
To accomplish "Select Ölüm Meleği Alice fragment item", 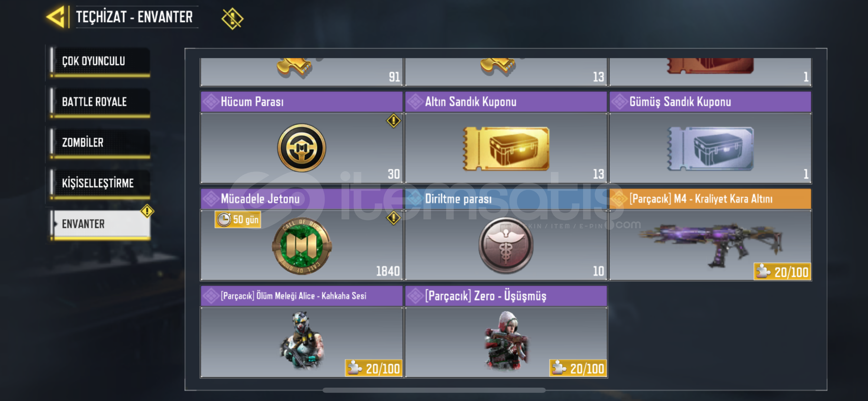I will 302,332.
